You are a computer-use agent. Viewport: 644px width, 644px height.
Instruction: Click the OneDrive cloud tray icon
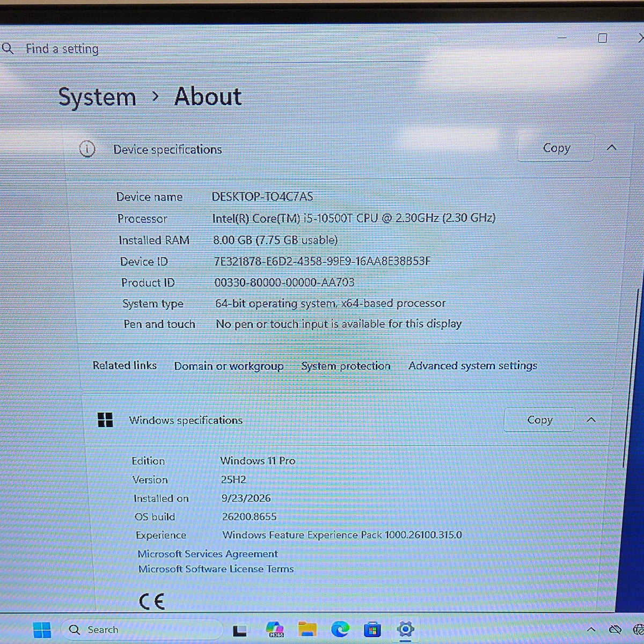coord(615,629)
